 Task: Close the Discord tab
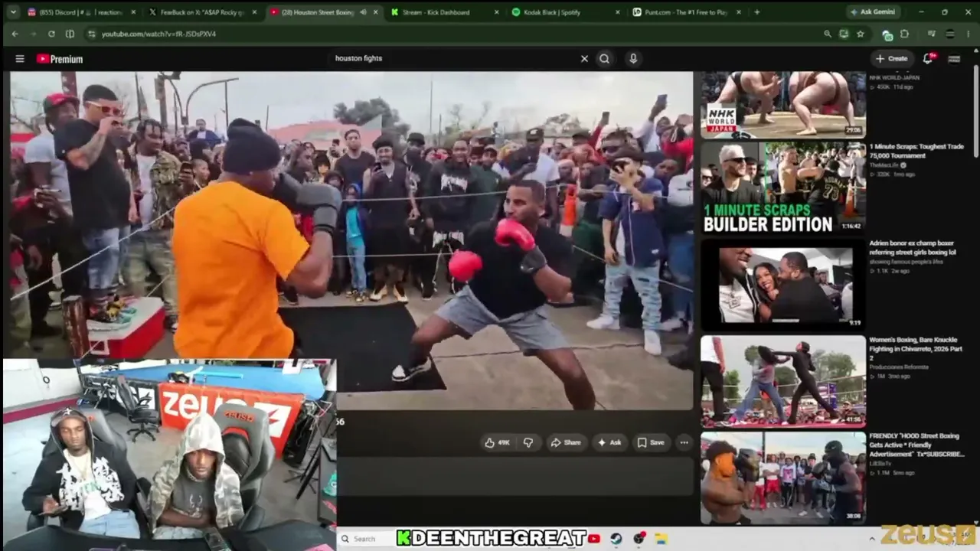(133, 12)
